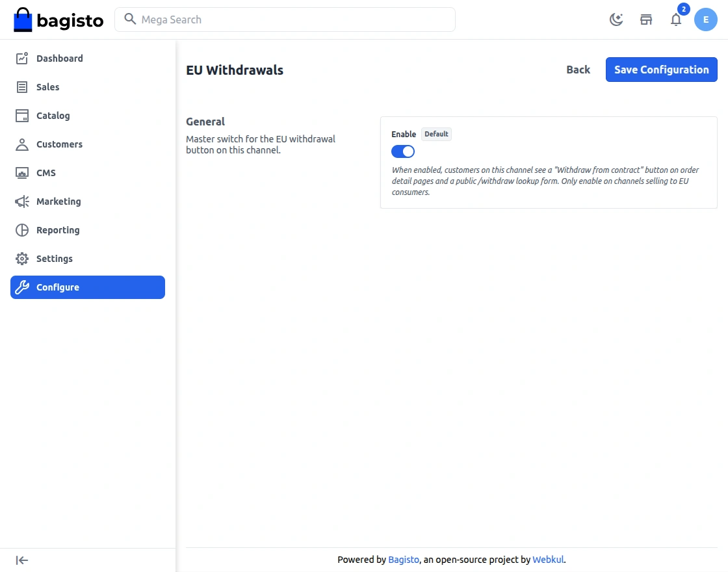Viewport: 728px width, 572px height.
Task: Open Reporting menu item
Action: (x=88, y=230)
